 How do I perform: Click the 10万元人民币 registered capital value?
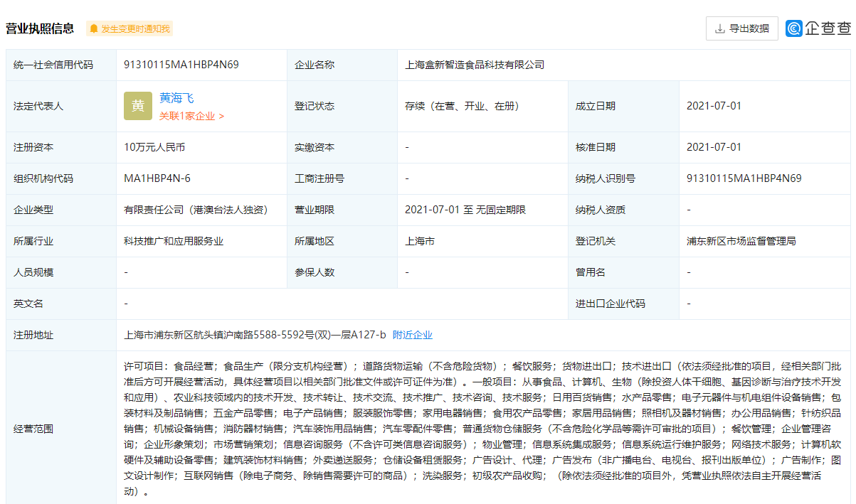click(x=154, y=147)
